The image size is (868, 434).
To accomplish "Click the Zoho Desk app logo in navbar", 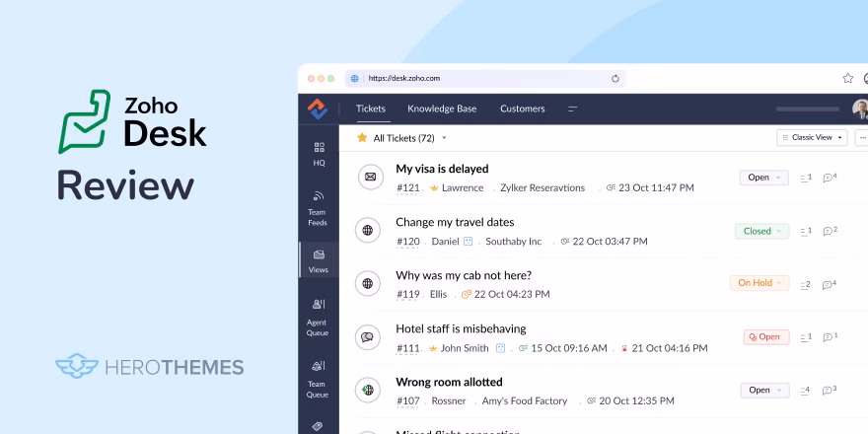I will 318,109.
